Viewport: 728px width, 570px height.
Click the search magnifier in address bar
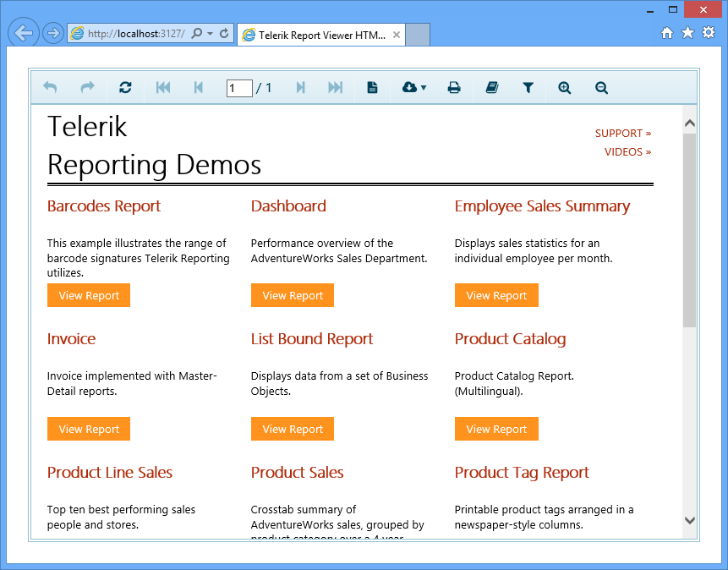click(197, 34)
